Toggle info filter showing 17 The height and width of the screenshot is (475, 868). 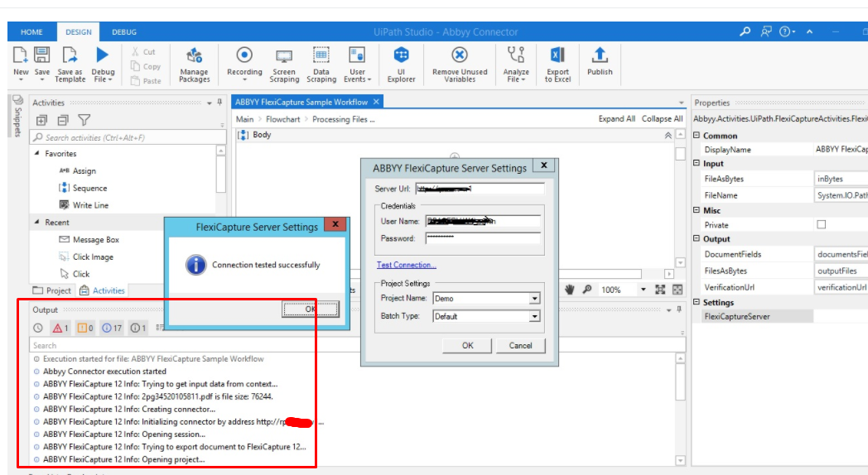pyautogui.click(x=112, y=328)
